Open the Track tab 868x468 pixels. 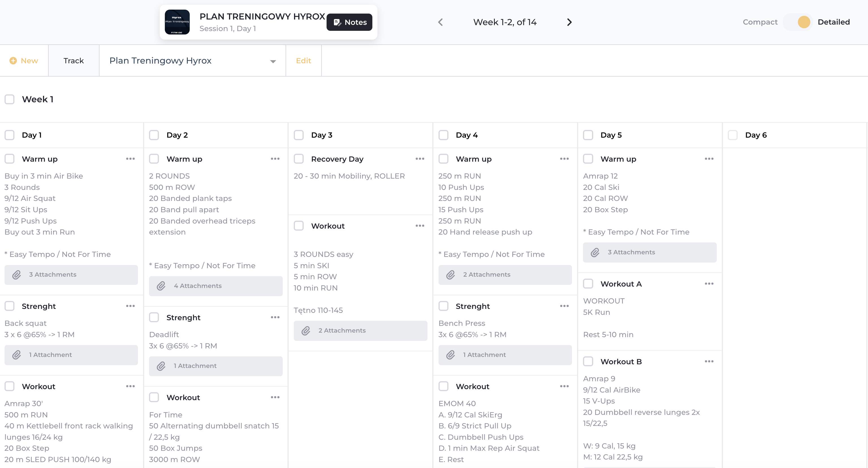pyautogui.click(x=74, y=60)
